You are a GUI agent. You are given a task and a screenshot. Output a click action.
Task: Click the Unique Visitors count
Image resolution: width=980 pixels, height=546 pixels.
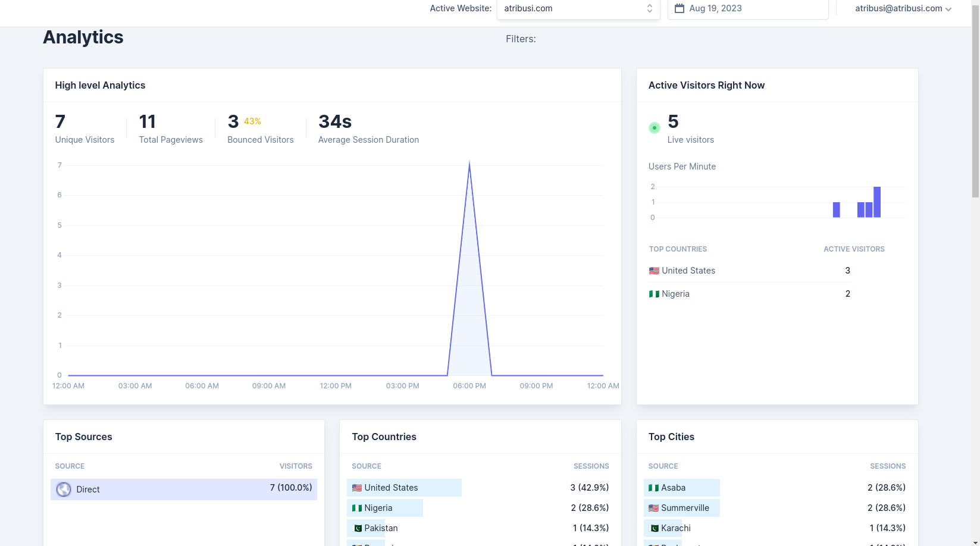(60, 121)
